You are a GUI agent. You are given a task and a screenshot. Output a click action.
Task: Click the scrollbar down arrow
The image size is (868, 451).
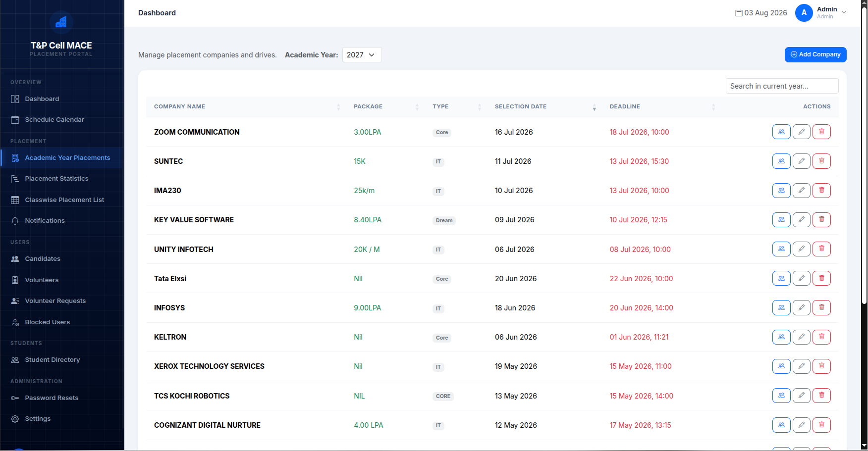[x=864, y=446]
